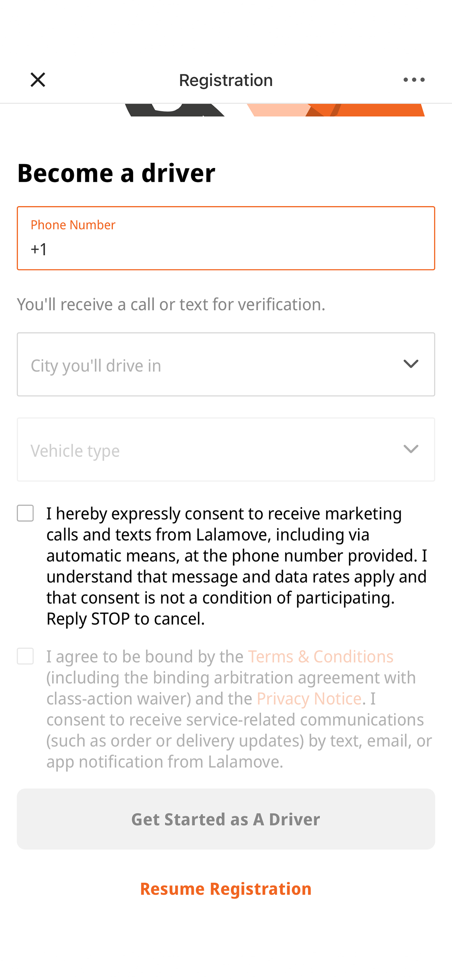Tap the Registration title in header
Screen dimensions: 452x980
coord(225,80)
